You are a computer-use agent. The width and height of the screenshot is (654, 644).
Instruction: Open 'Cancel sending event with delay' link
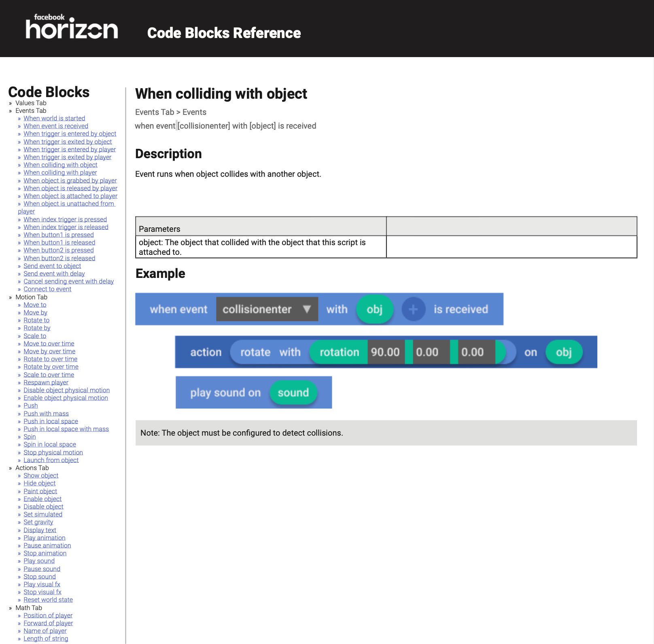(x=69, y=281)
